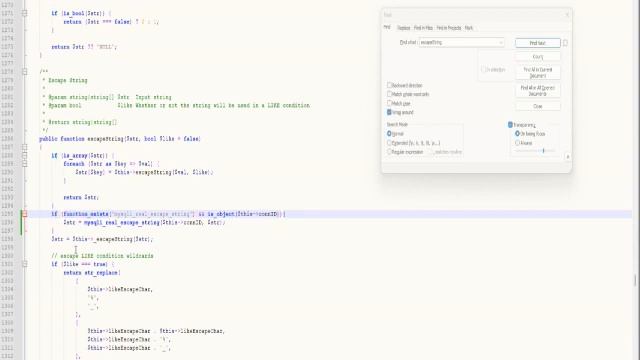This screenshot has width=640, height=360.
Task: Click the Count button
Action: 538,57
